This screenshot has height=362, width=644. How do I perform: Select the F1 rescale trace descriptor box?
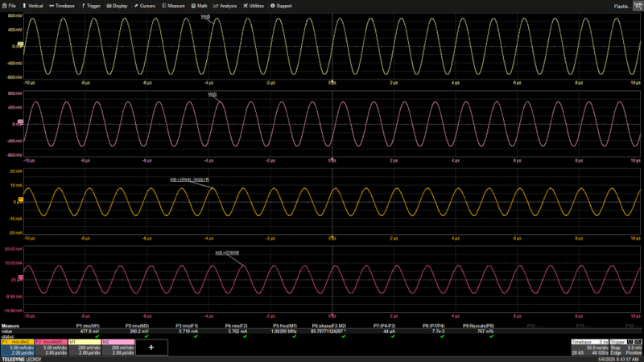coord(16,347)
